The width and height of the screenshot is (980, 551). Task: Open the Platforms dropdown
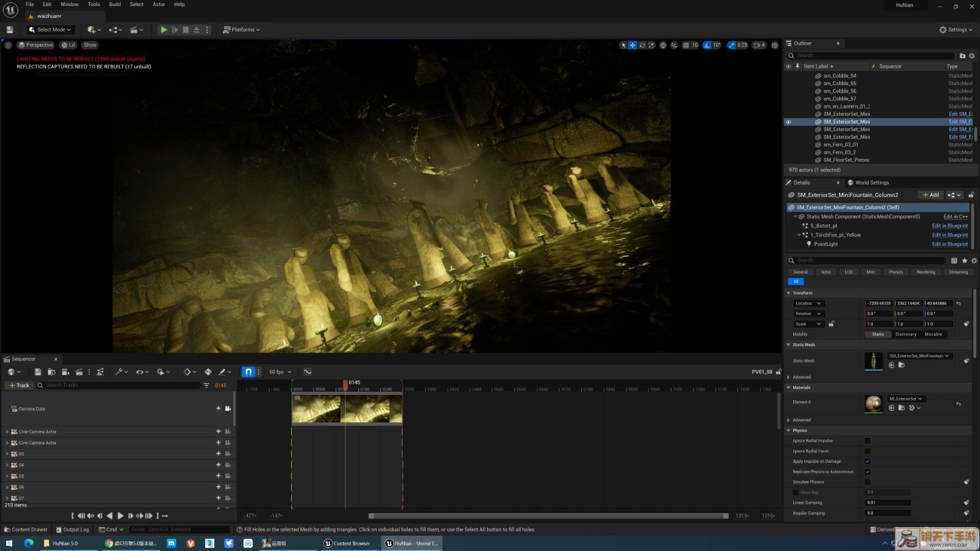pyautogui.click(x=241, y=29)
